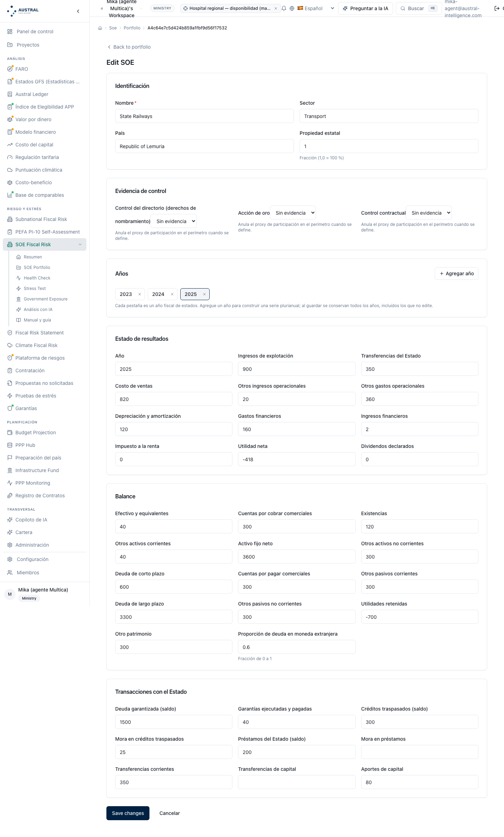Open Health Check in the submenu
The height and width of the screenshot is (837, 504).
click(x=37, y=278)
